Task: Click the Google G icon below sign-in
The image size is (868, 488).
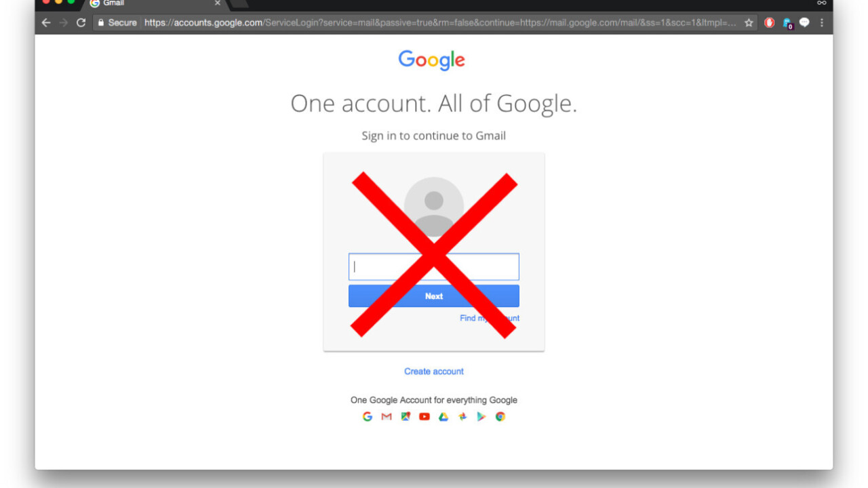Action: click(368, 417)
